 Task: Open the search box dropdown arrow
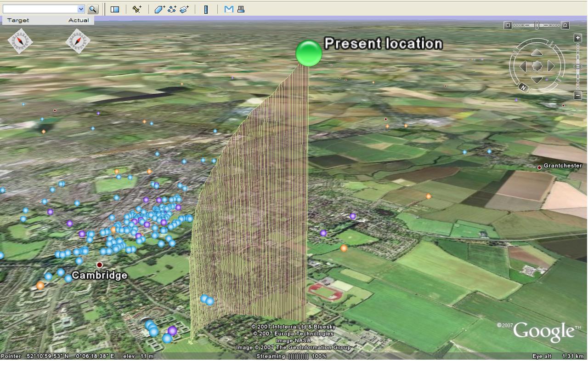pyautogui.click(x=81, y=9)
